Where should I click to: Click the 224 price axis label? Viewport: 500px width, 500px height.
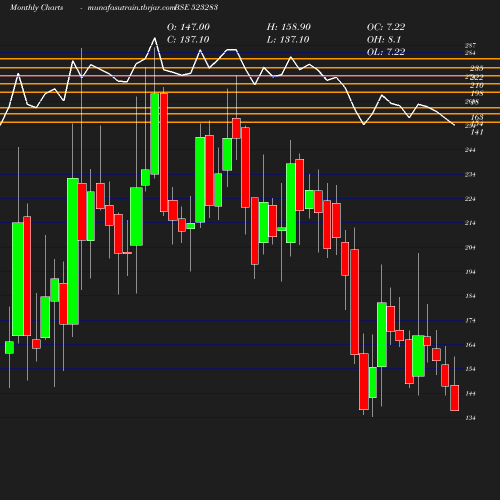pos(470,199)
